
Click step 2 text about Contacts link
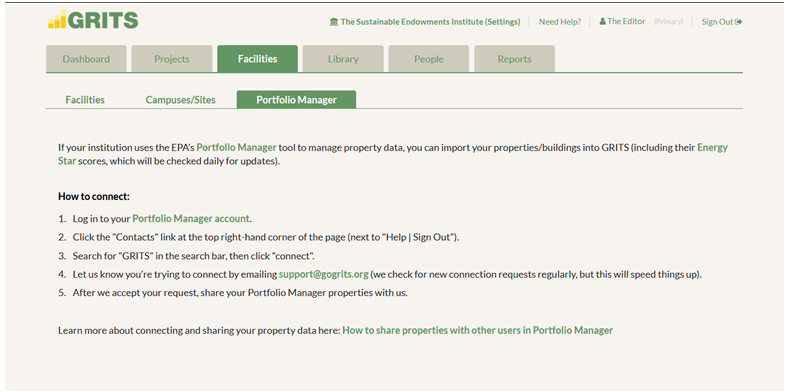point(266,237)
